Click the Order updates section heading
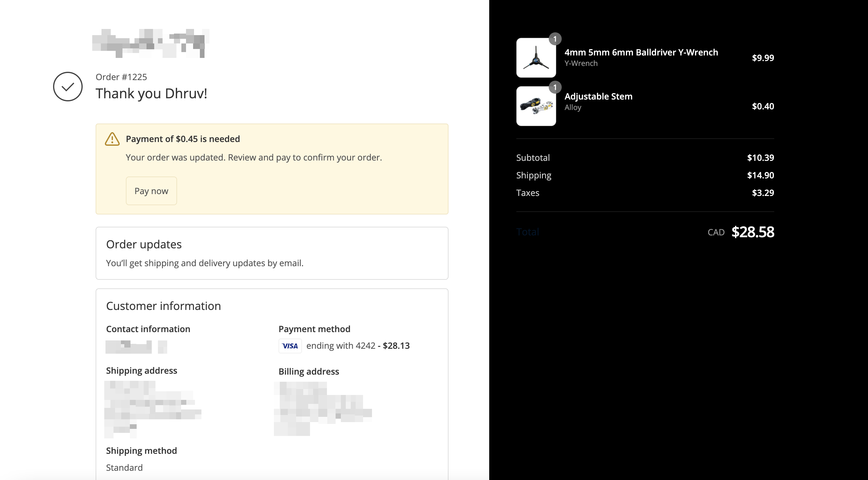Viewport: 868px width, 480px height. [x=144, y=244]
